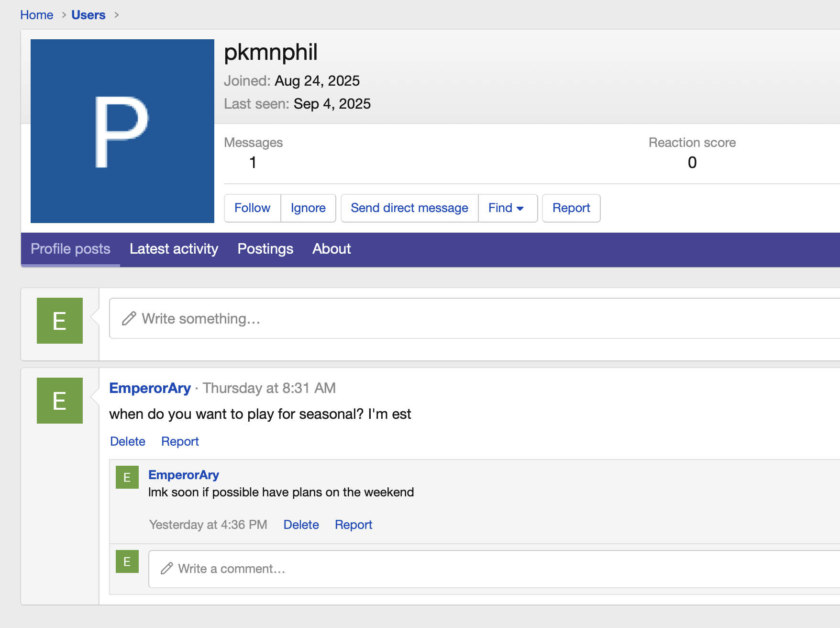The image size is (840, 628).
Task: Click the Write something input field
Action: tap(474, 318)
